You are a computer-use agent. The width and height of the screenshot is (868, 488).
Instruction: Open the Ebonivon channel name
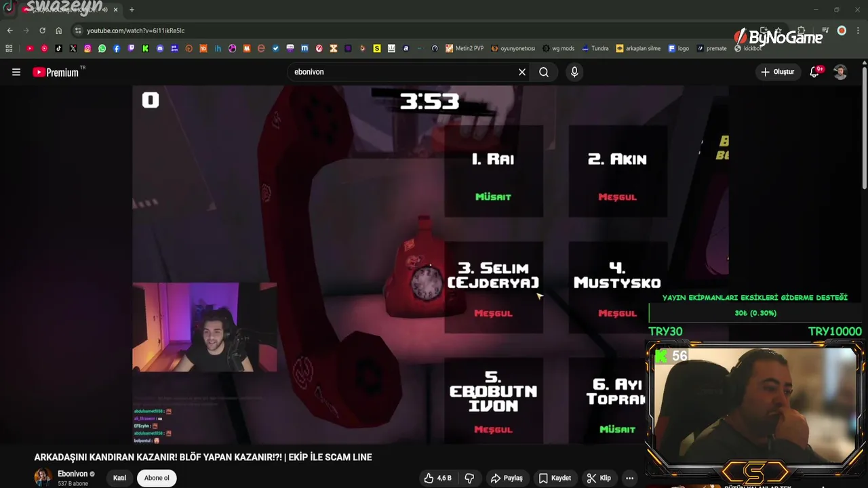click(73, 474)
